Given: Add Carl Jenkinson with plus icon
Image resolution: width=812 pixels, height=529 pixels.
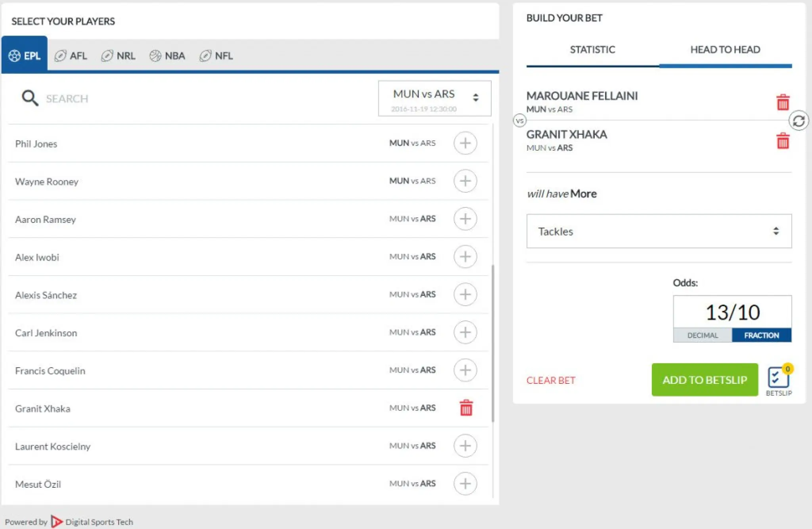Looking at the screenshot, I should coord(465,332).
